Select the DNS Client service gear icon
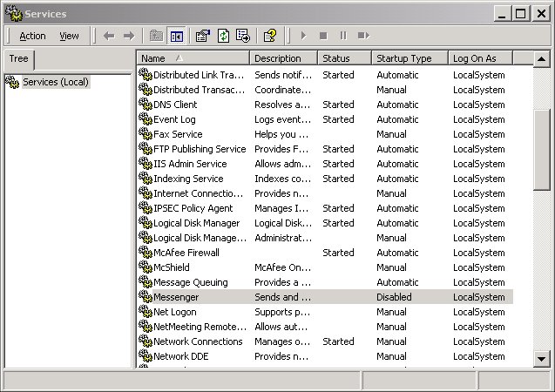This screenshot has width=555, height=392. coord(146,105)
